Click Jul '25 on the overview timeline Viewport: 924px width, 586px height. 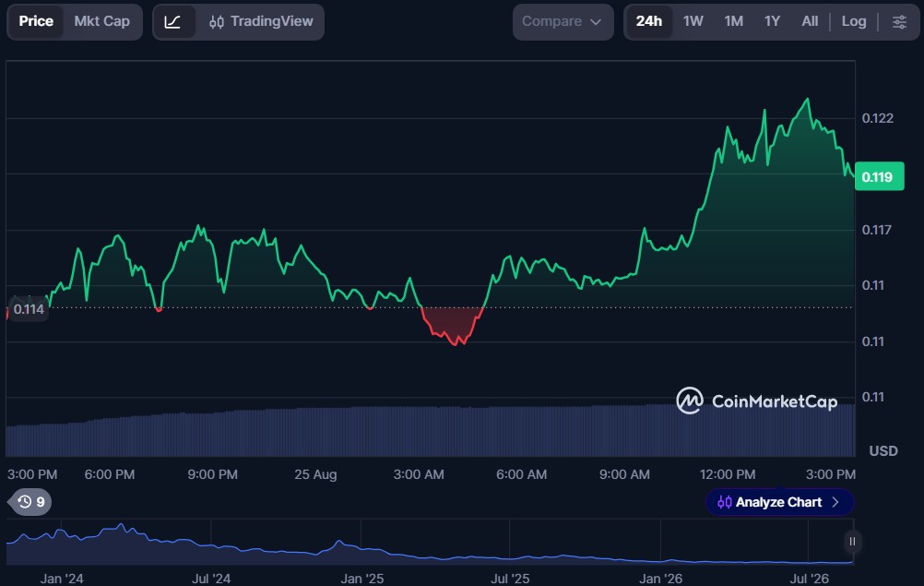pos(510,579)
